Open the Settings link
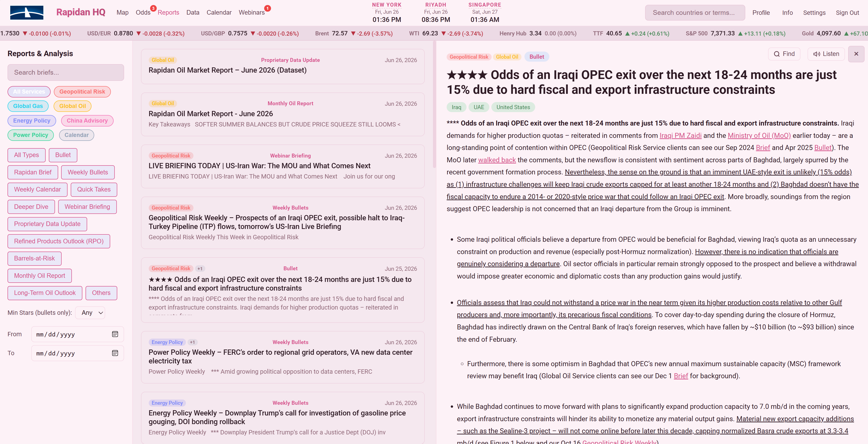Viewport: 868px width, 444px height. click(814, 13)
